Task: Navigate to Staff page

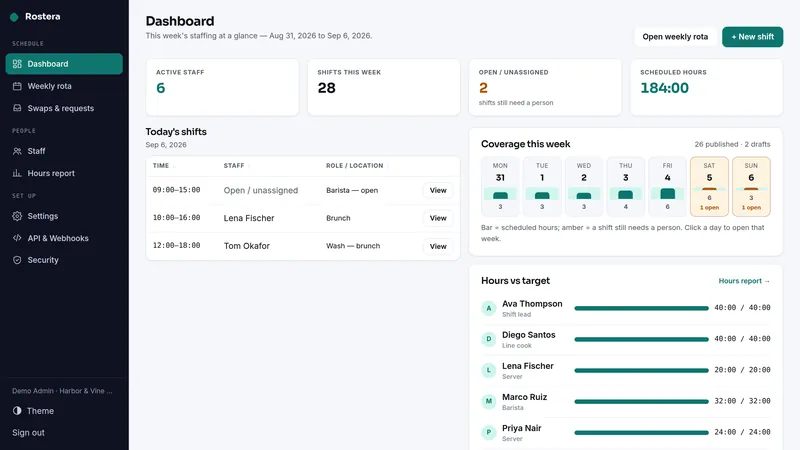Action: (x=64, y=151)
